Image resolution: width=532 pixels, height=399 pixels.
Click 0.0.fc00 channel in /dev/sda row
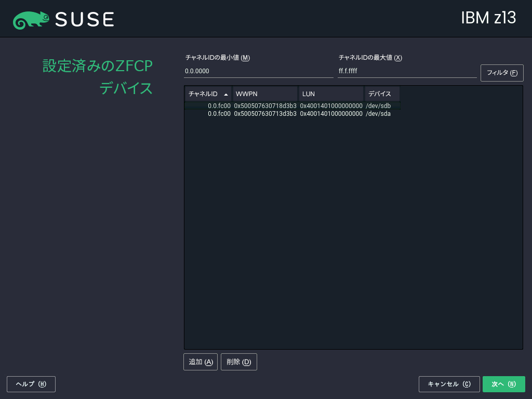pos(219,114)
